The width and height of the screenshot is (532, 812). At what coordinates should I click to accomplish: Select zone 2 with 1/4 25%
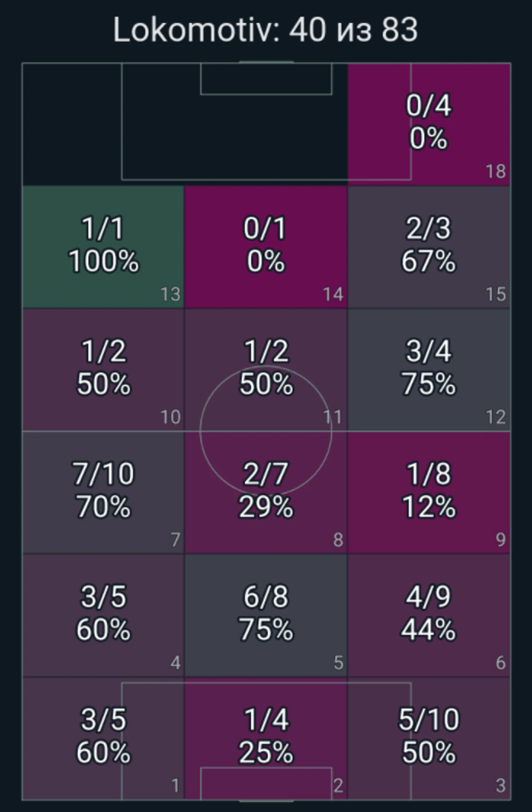coord(266,738)
